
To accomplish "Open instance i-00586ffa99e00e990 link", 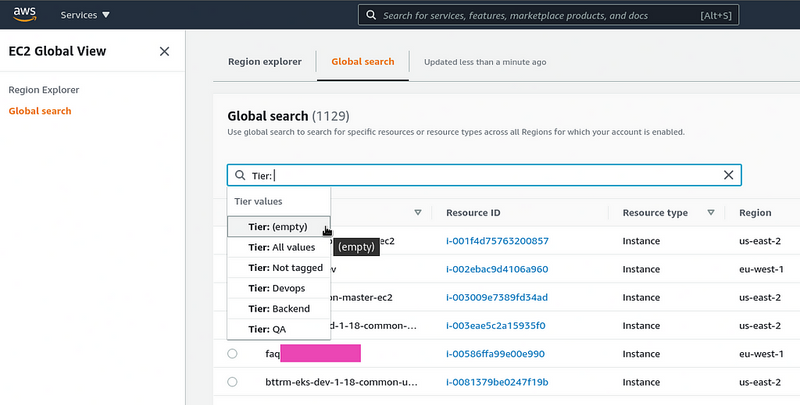I will (495, 354).
